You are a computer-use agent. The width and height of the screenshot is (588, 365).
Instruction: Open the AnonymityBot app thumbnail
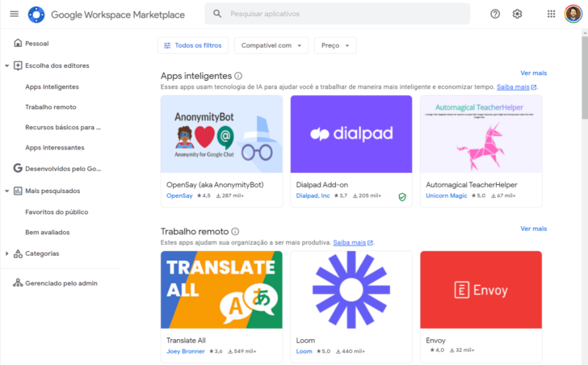click(x=221, y=134)
